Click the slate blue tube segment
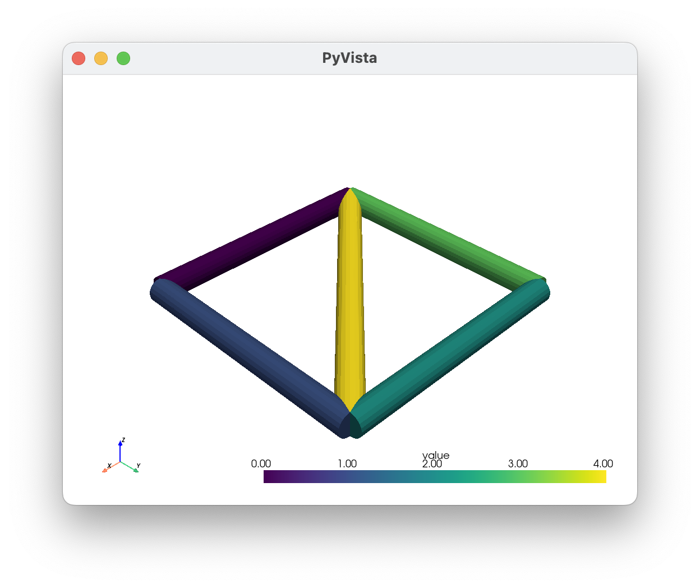Viewport: 700px width, 588px height. click(250, 359)
